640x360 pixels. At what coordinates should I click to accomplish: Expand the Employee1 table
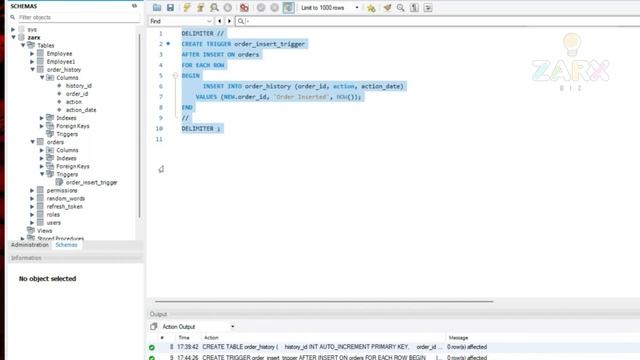click(32, 62)
